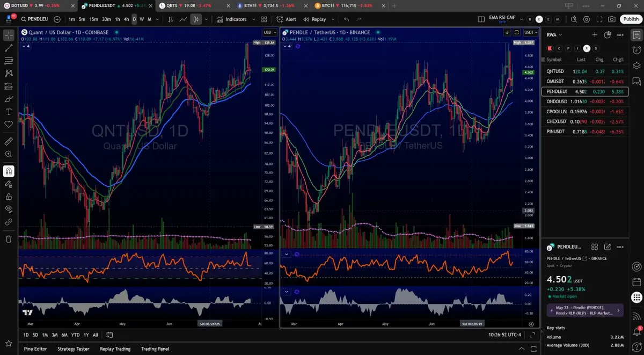The height and width of the screenshot is (355, 644).
Task: Expand the QNT chart indicator legend
Action: (x=26, y=46)
